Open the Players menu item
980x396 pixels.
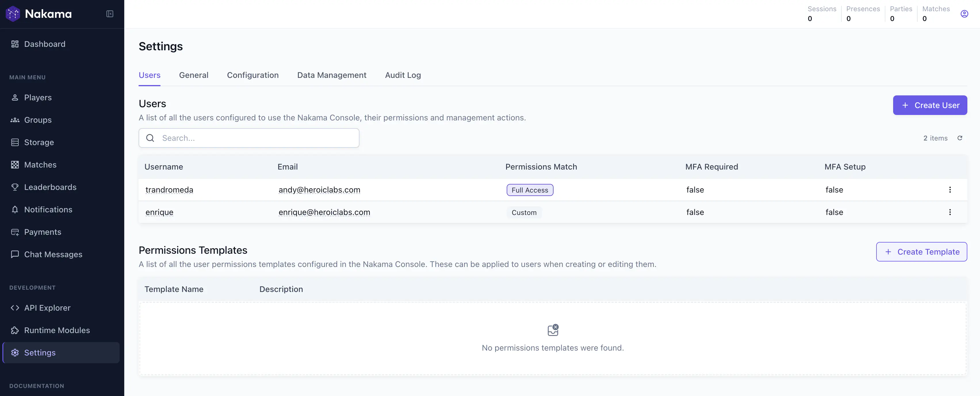(61, 98)
